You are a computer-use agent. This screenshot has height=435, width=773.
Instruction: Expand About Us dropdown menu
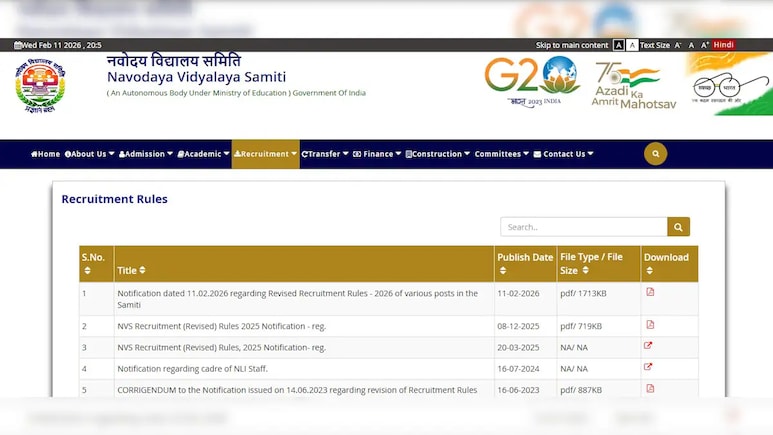coord(90,154)
